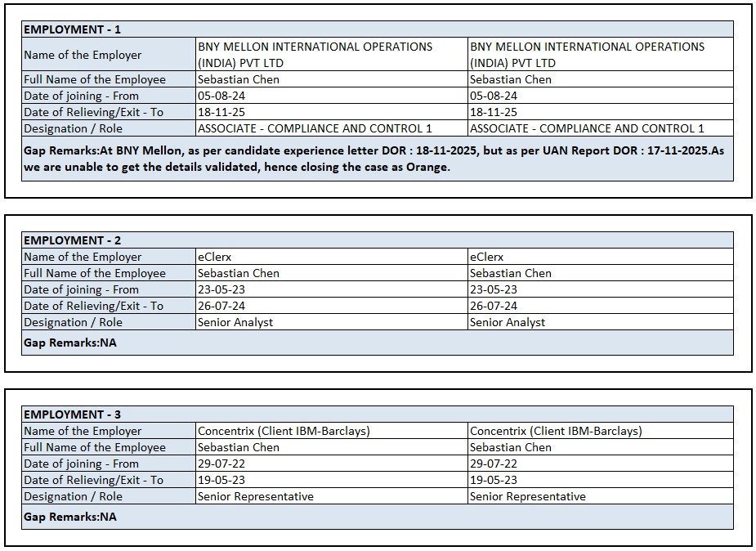Click 'Full Name of the Employee' label in Employment 2

(x=95, y=273)
